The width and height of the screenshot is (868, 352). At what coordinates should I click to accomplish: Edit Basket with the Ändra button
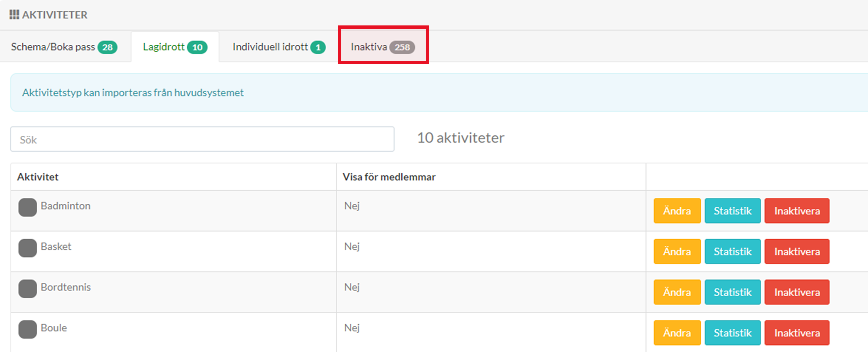676,252
